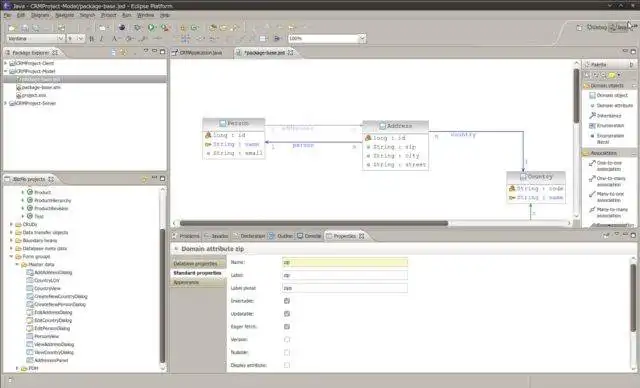Choose the Enumeration palette tool

(x=607, y=126)
